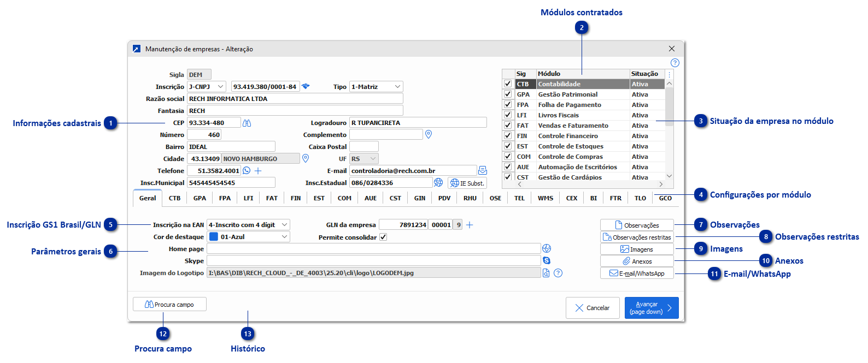Switch to the CTB tab
This screenshot has height=363, width=868.
tap(174, 198)
